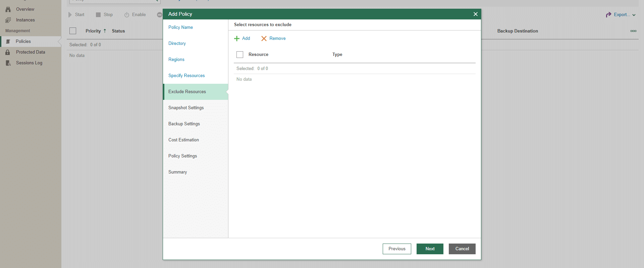Click the partly hidden Disable icon

(x=160, y=15)
